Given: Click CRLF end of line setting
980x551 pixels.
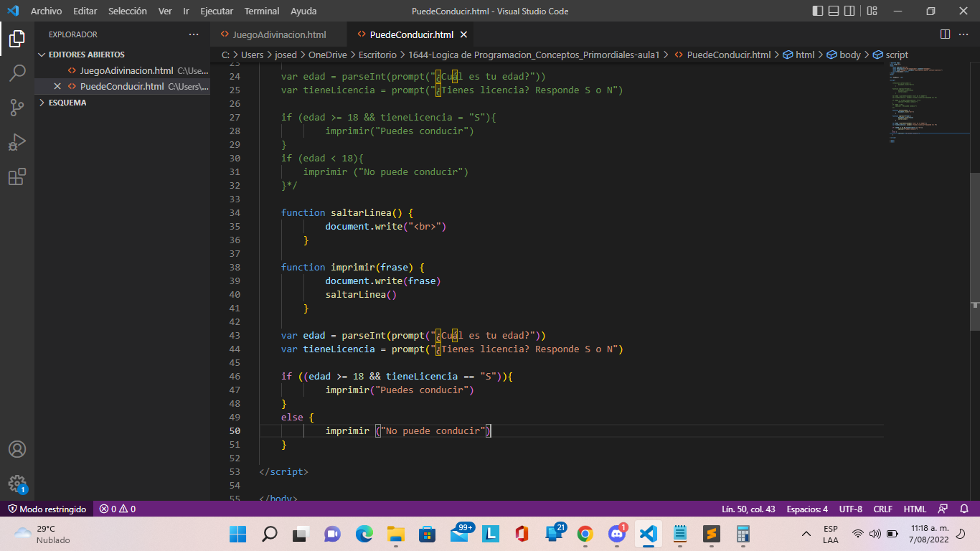Looking at the screenshot, I should (882, 509).
